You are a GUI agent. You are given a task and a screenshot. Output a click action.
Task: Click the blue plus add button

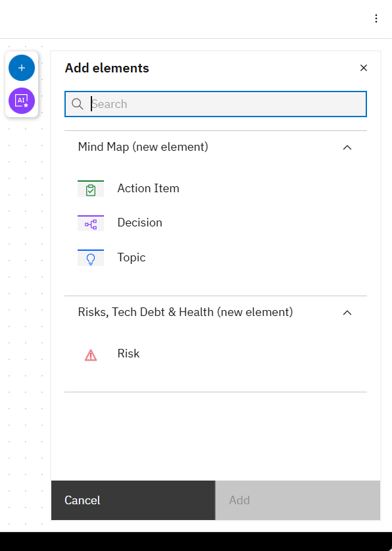click(22, 68)
